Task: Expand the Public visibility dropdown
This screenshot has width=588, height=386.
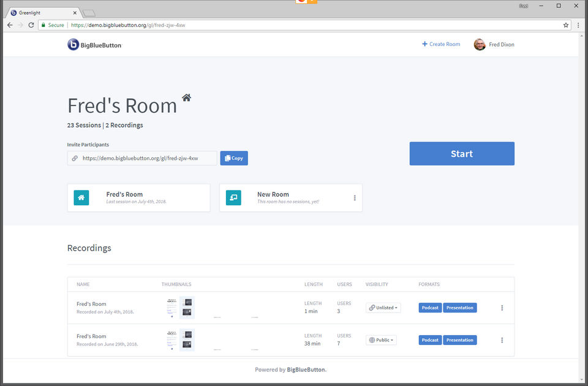Action: point(381,340)
